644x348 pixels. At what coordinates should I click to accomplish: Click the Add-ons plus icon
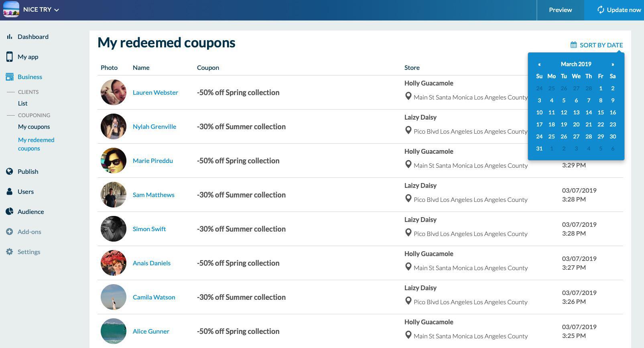[9, 232]
